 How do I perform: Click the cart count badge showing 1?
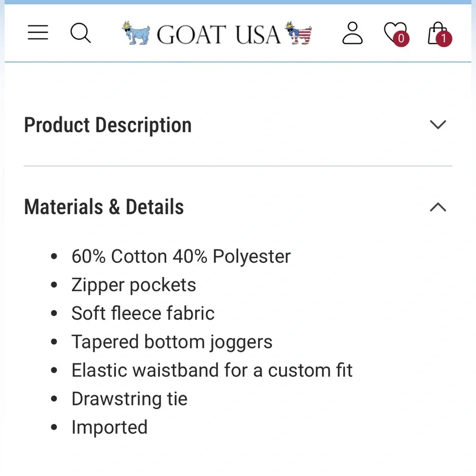[444, 39]
